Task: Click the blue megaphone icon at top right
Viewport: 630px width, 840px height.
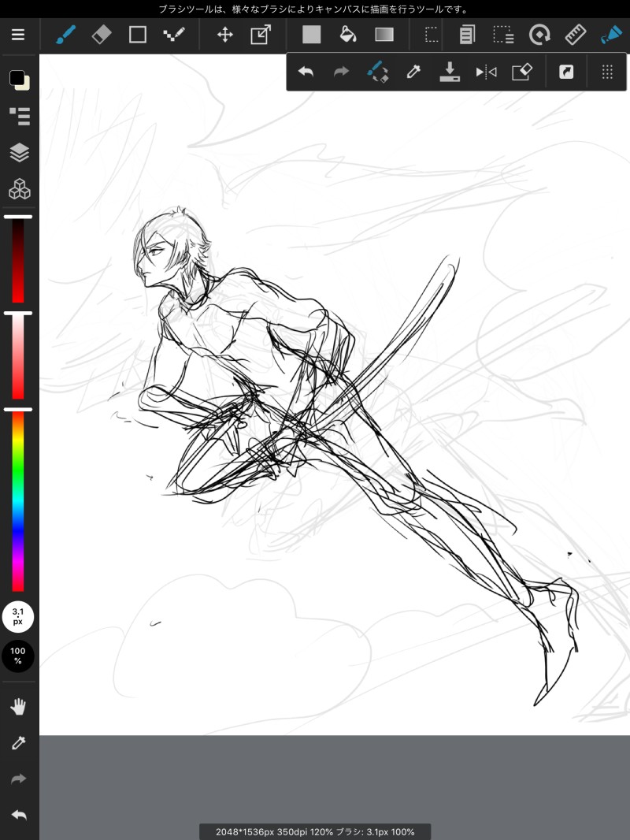Action: click(x=611, y=35)
